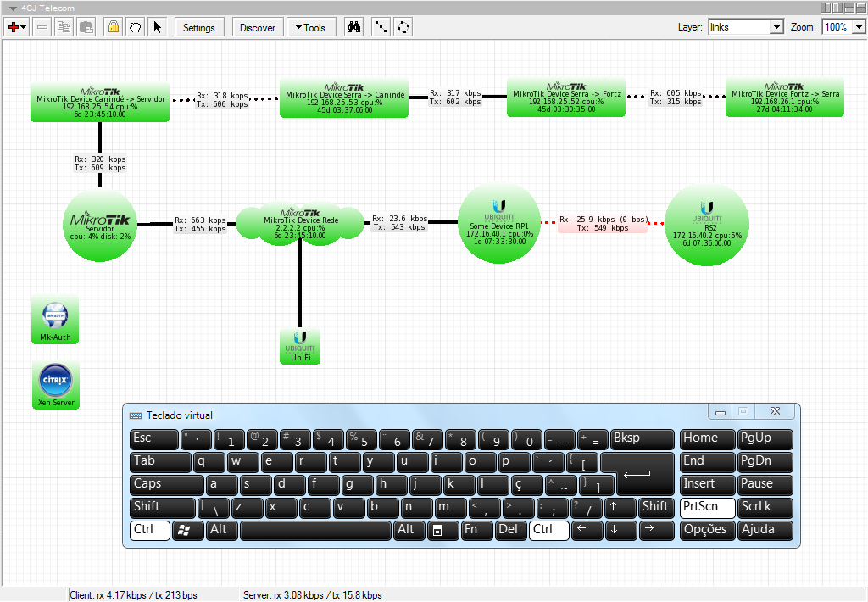The image size is (868, 602).
Task: Click the Pause key
Action: 765,485
